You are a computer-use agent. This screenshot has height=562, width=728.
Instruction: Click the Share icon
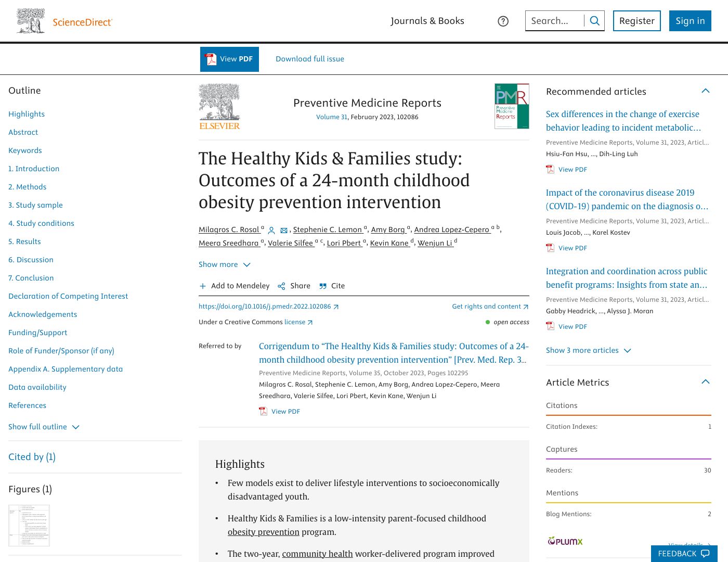281,286
